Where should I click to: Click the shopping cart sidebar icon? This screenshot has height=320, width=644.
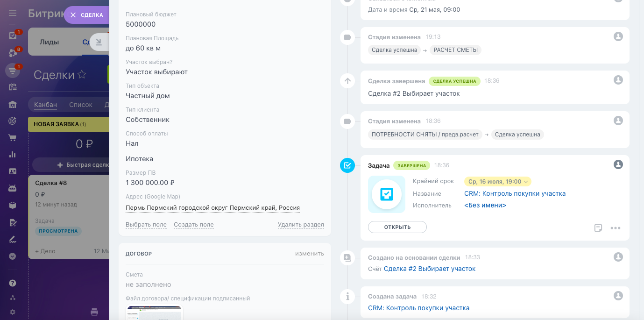click(x=13, y=138)
